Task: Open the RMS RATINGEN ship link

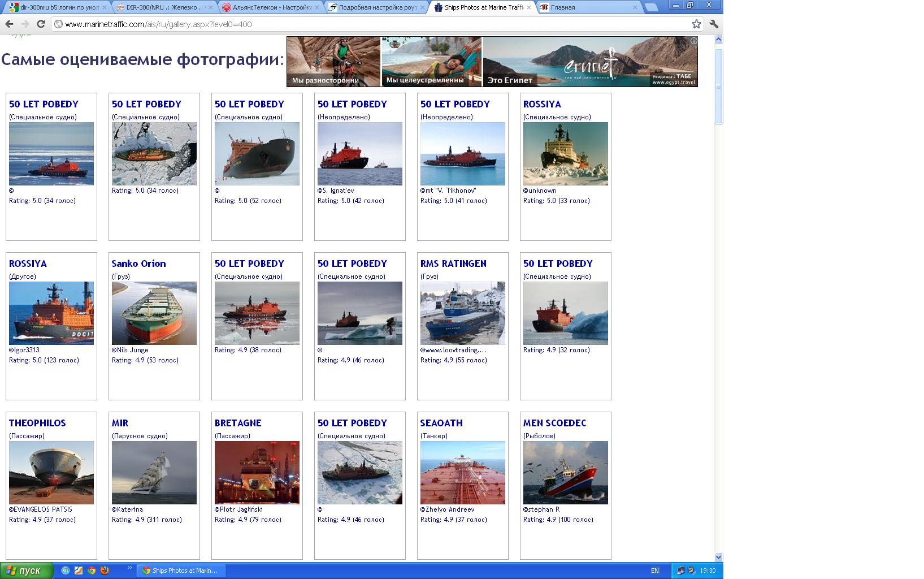Action: (x=453, y=263)
